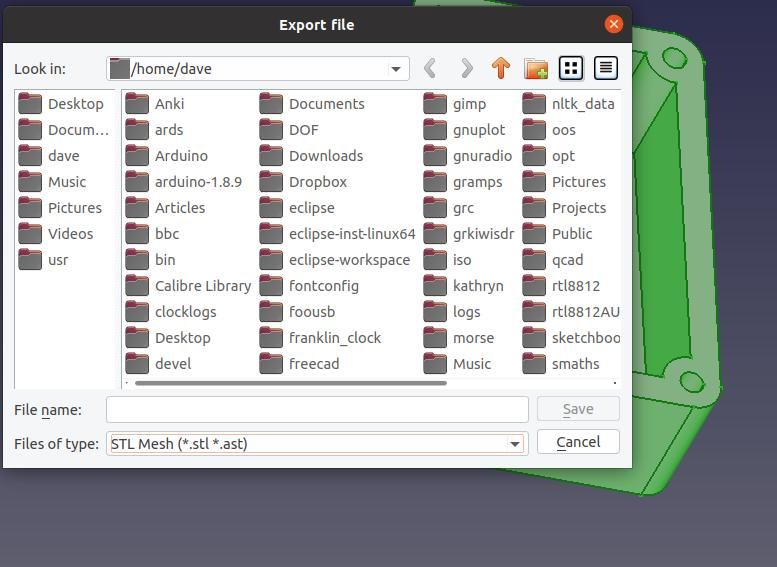The width and height of the screenshot is (777, 567).
Task: Select the Projects folder
Action: click(564, 208)
